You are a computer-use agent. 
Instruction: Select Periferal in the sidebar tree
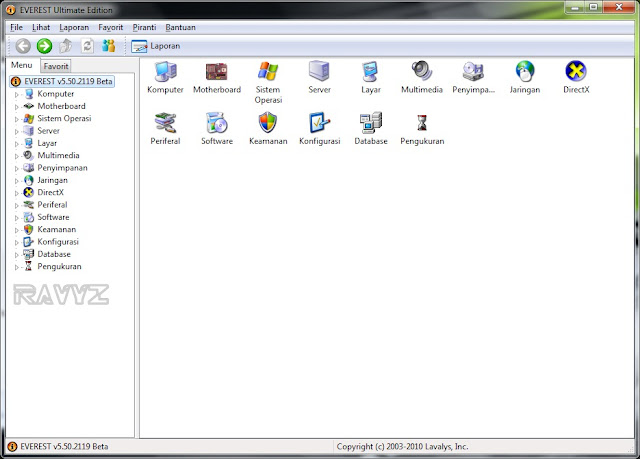(52, 204)
